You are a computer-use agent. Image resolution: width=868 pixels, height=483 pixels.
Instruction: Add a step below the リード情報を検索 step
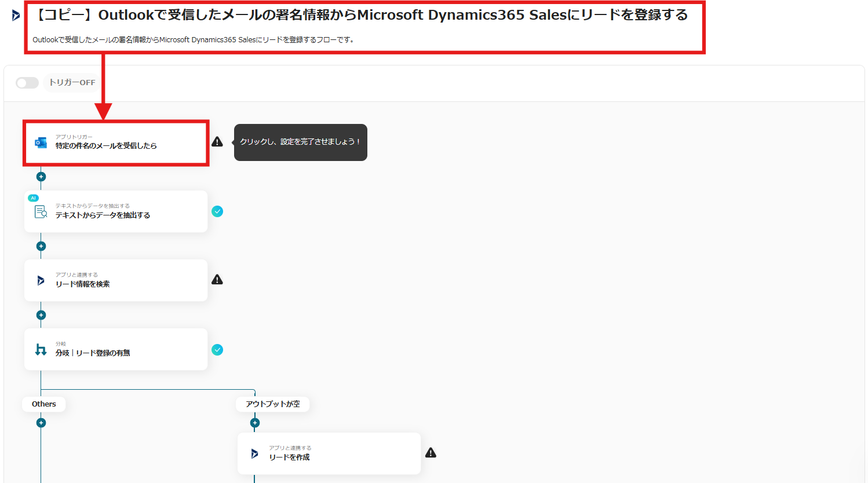(41, 315)
